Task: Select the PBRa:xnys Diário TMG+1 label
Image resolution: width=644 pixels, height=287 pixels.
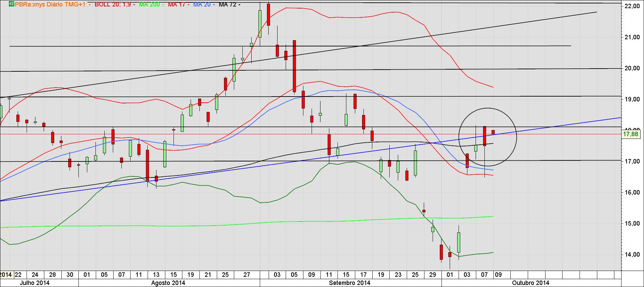Action: coord(50,4)
